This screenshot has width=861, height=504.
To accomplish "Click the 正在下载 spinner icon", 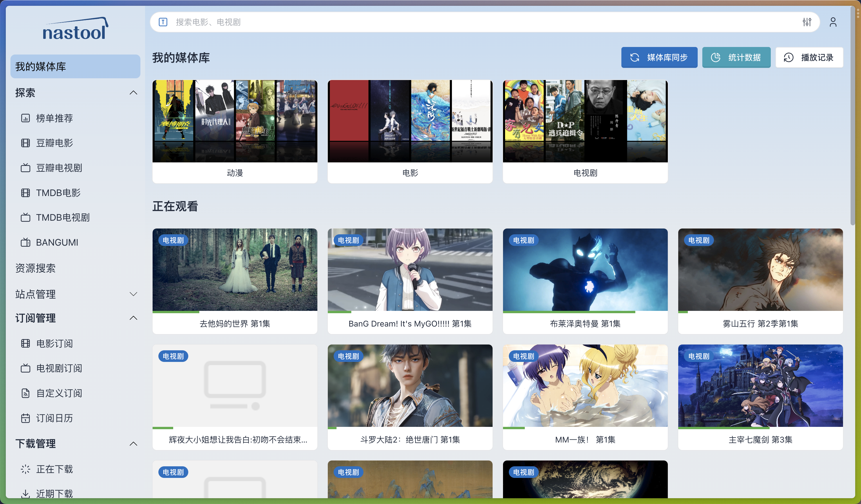I will click(26, 469).
